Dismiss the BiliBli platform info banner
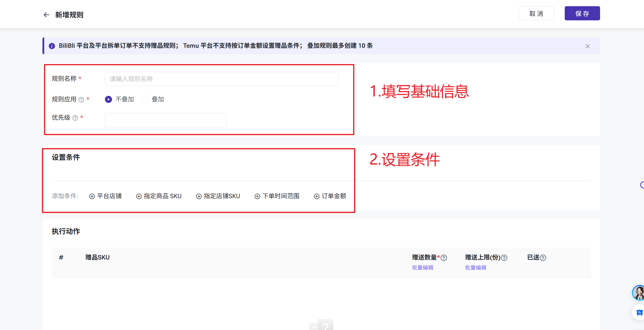644x330 pixels. [587, 46]
